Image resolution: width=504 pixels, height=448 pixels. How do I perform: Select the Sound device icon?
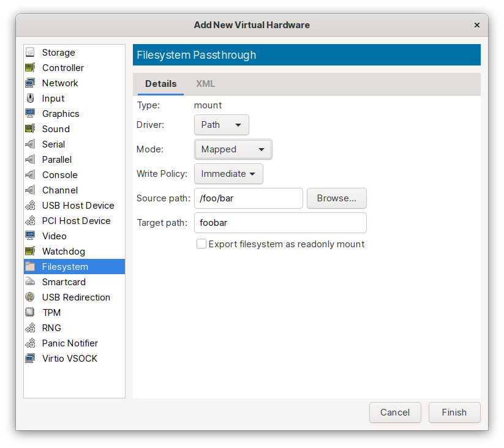pos(30,129)
